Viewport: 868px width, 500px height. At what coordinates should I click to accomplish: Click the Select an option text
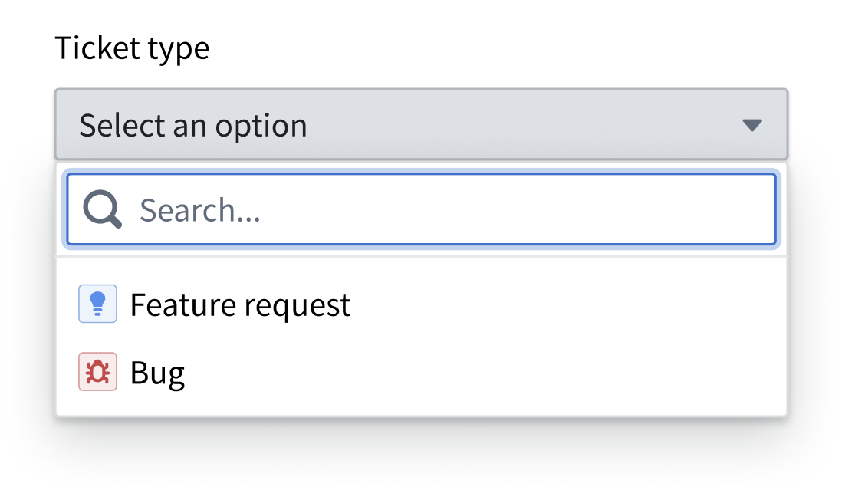(192, 124)
